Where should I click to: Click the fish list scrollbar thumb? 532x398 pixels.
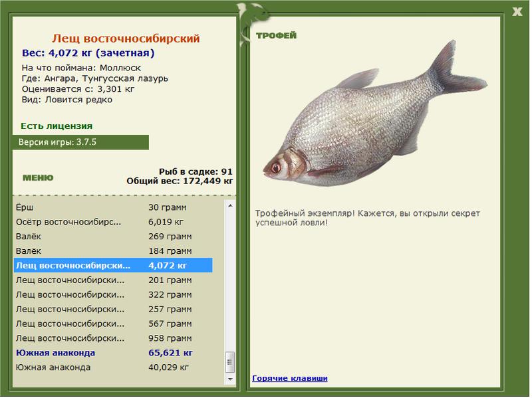(x=230, y=362)
